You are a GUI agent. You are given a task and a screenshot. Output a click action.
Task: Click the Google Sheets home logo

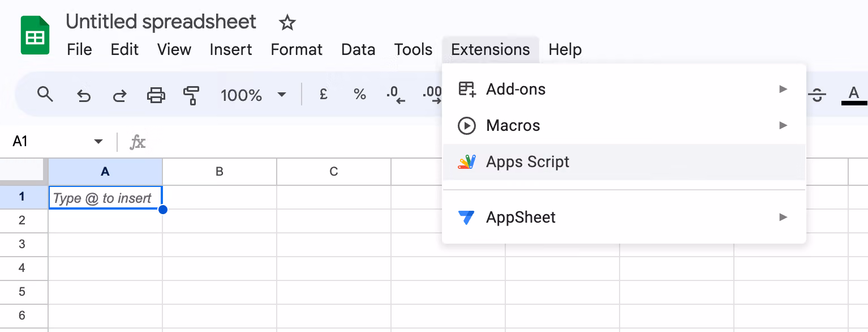(35, 35)
